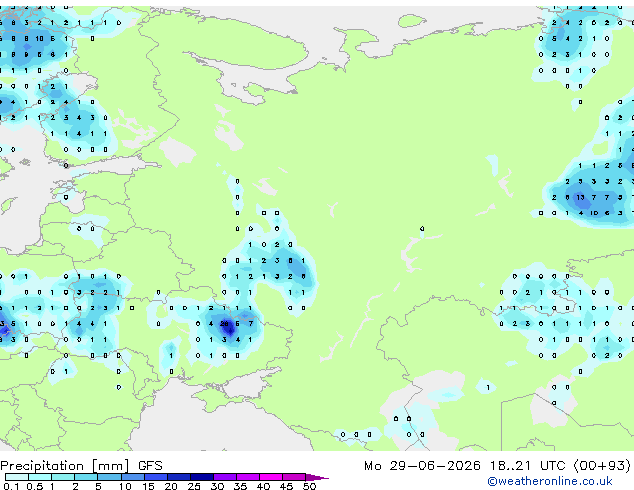
Task: Click the '0.5' label under the legend
Action: [35, 486]
